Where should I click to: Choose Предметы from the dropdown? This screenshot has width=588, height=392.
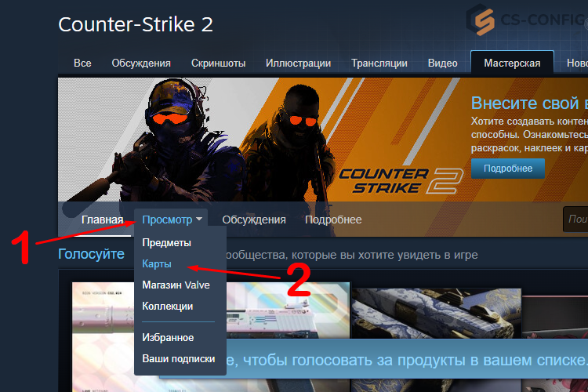[166, 243]
